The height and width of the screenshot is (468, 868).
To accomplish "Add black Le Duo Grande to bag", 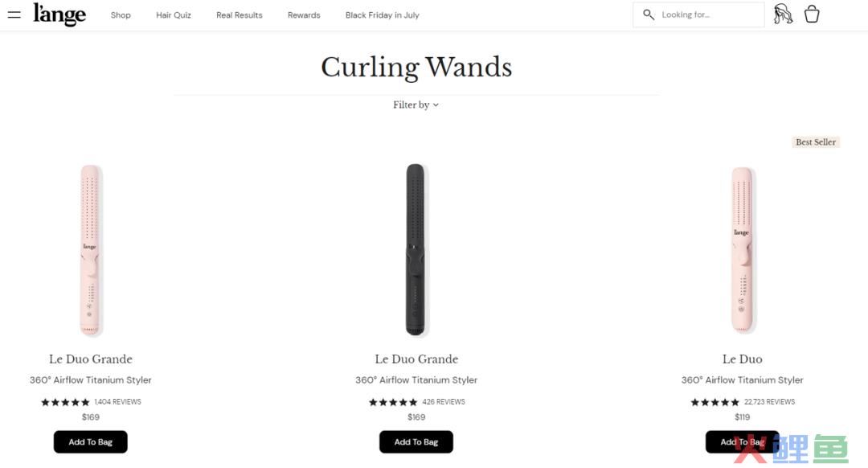I will [416, 442].
